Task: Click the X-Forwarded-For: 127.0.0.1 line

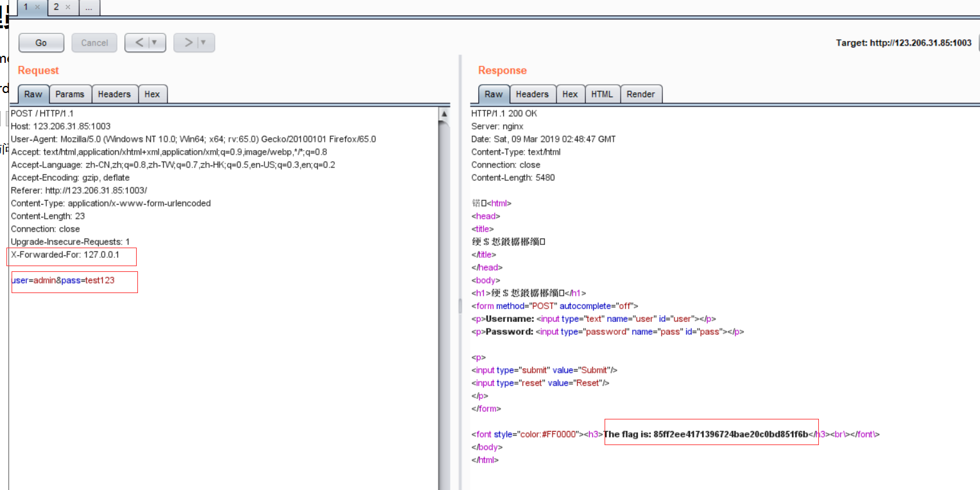Action: pyautogui.click(x=64, y=255)
